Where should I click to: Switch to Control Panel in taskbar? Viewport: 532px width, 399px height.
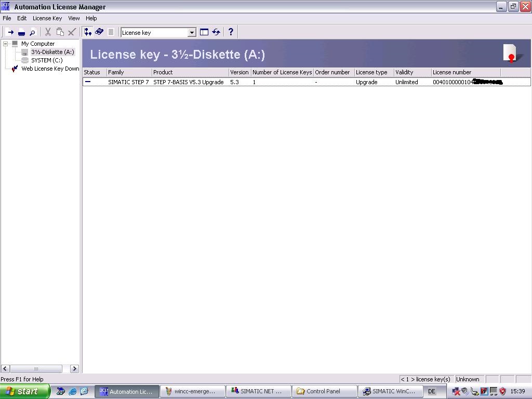point(324,391)
